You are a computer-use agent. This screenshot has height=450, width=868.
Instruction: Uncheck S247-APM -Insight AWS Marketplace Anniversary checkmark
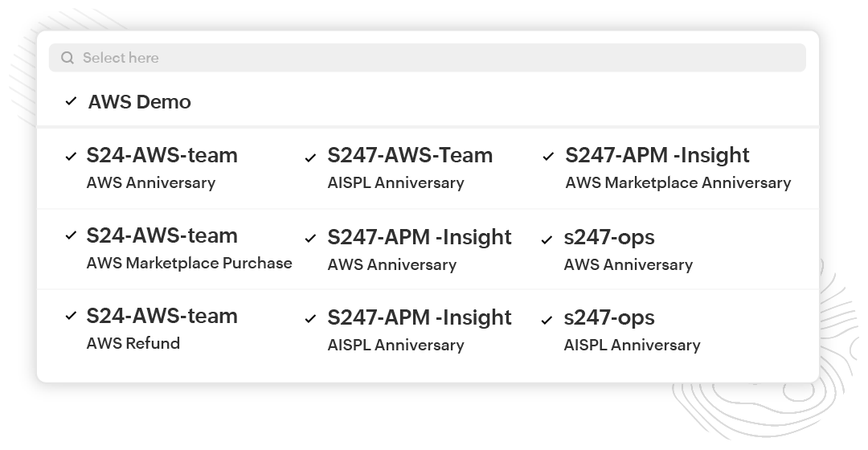click(548, 157)
